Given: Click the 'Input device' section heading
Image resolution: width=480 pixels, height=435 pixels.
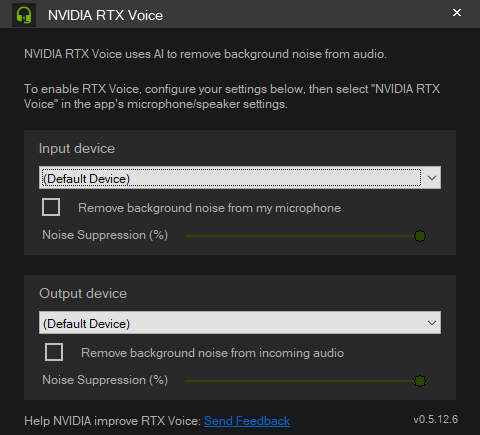Looking at the screenshot, I should point(77,149).
